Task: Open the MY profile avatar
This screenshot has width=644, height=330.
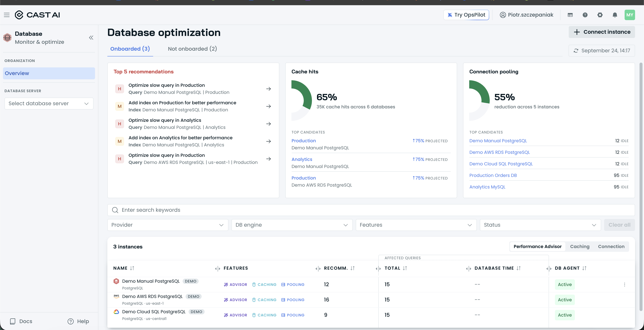Action: 630,15
